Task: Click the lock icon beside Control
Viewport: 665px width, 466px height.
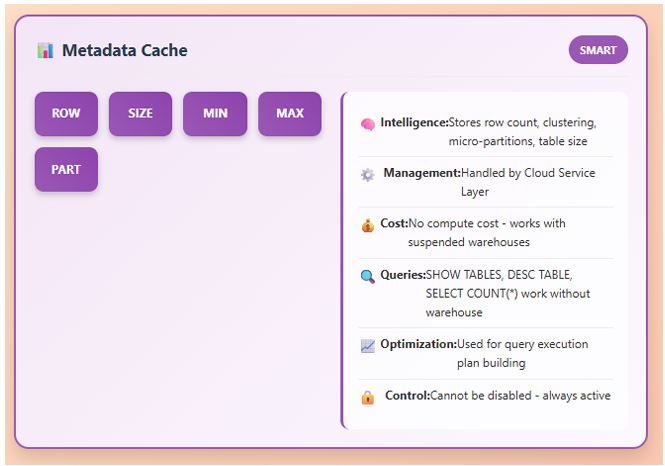Action: click(367, 397)
